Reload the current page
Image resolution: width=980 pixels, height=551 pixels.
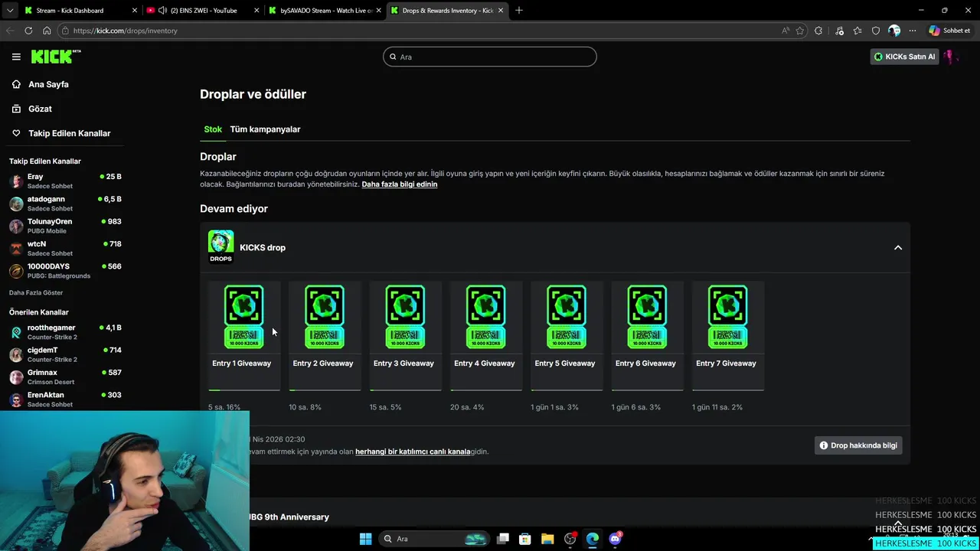[x=28, y=31]
